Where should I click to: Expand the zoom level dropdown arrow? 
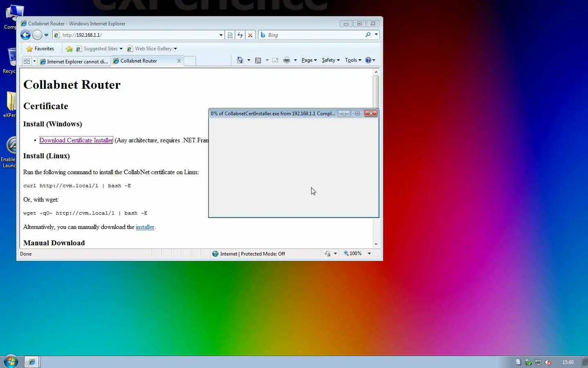coord(369,254)
